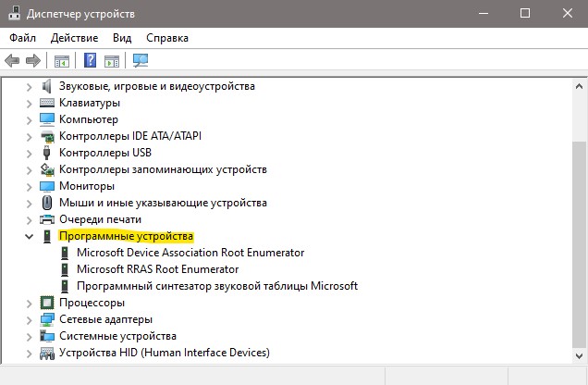Select the icon beside Программные устройства
This screenshot has height=385, width=588.
47,236
